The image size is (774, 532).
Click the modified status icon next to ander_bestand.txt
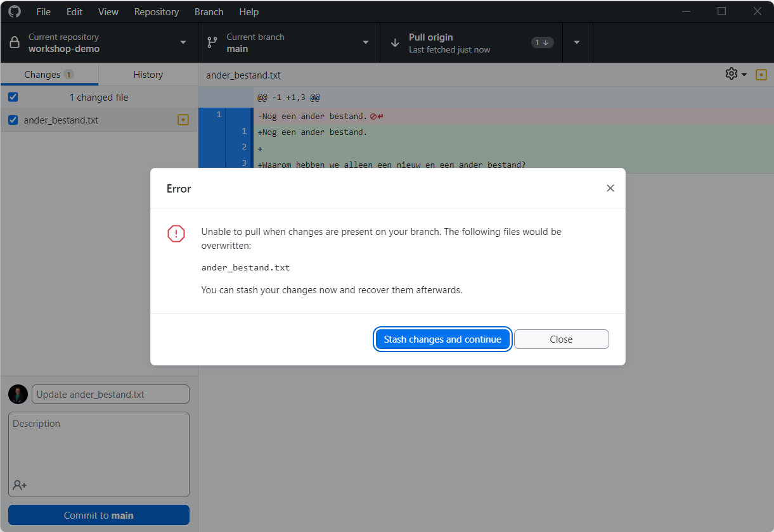(183, 120)
